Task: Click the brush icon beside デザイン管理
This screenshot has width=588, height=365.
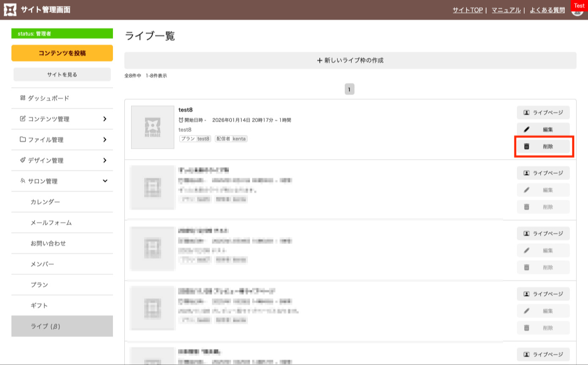Action: pyautogui.click(x=23, y=160)
